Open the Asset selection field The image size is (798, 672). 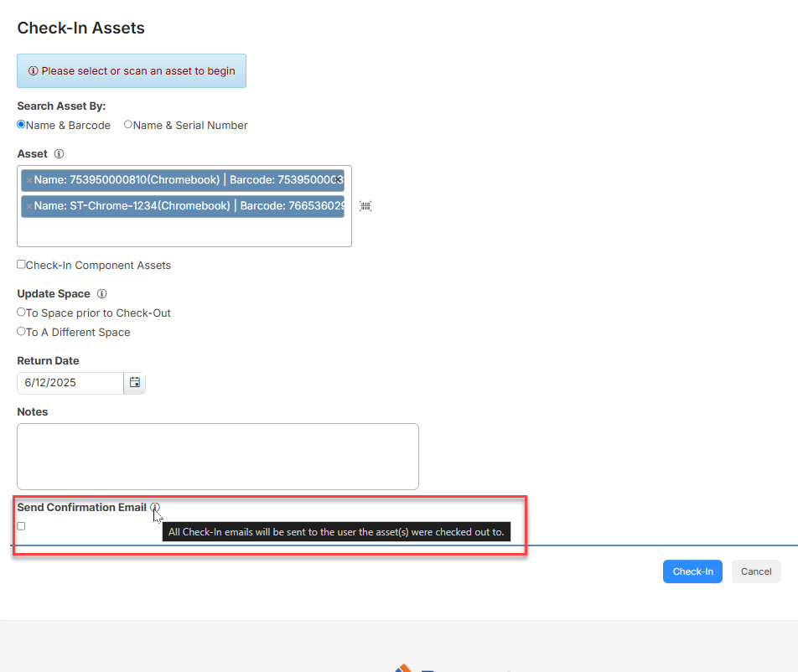[184, 230]
